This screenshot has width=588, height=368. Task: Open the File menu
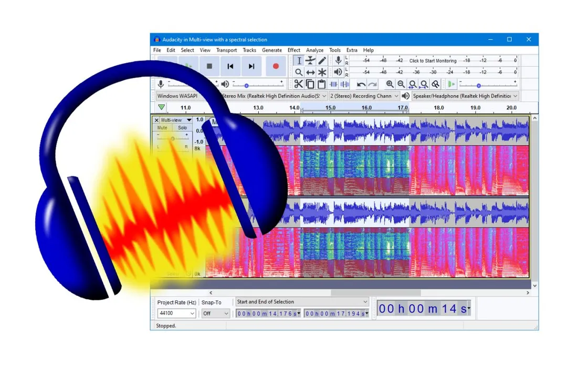pos(157,50)
